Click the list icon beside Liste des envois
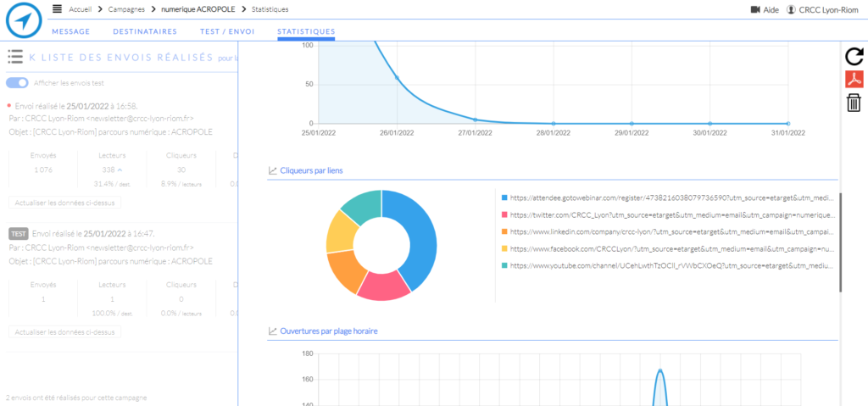This screenshot has height=406, width=868. (x=15, y=57)
